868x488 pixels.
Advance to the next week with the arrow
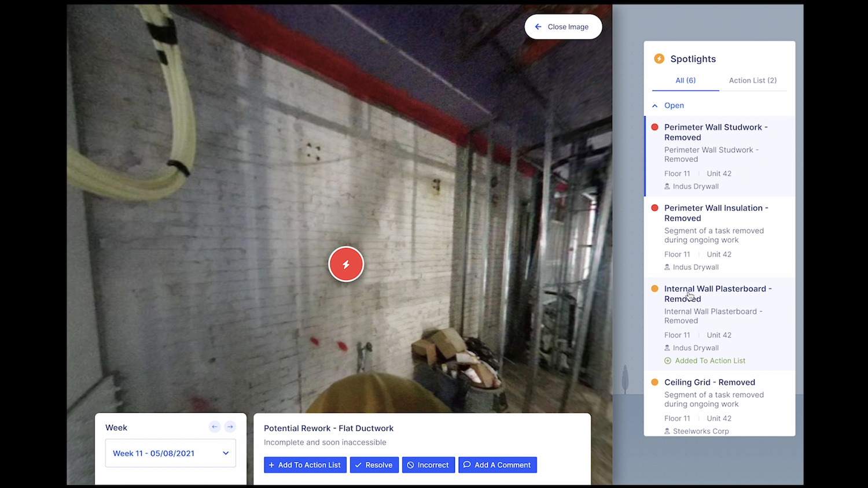pyautogui.click(x=230, y=426)
